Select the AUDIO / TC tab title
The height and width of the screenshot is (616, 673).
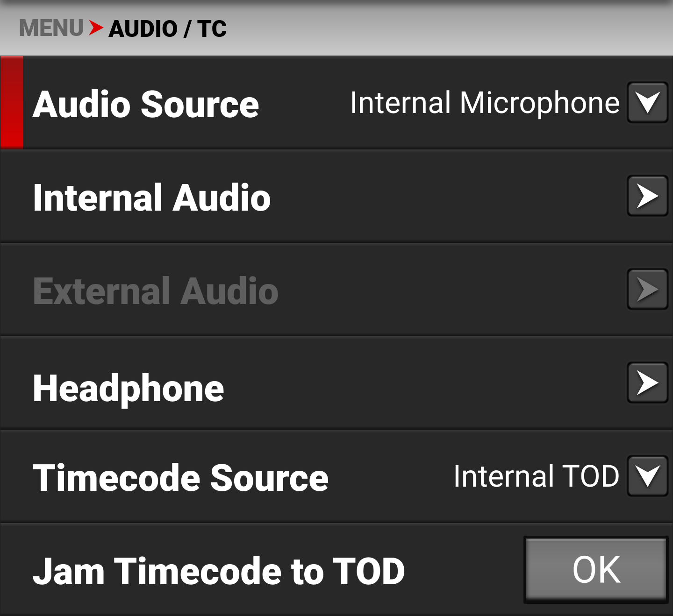tap(167, 28)
